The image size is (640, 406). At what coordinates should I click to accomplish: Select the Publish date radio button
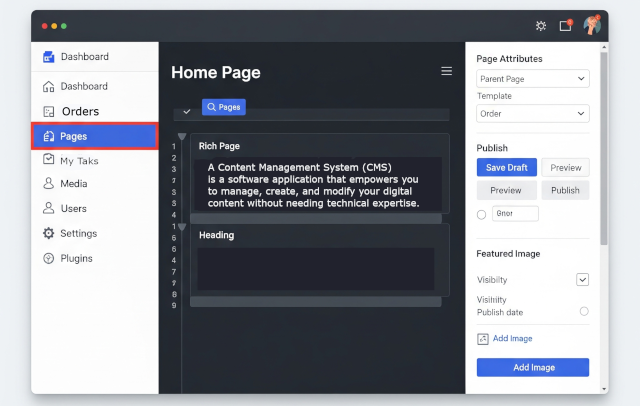[x=584, y=311]
